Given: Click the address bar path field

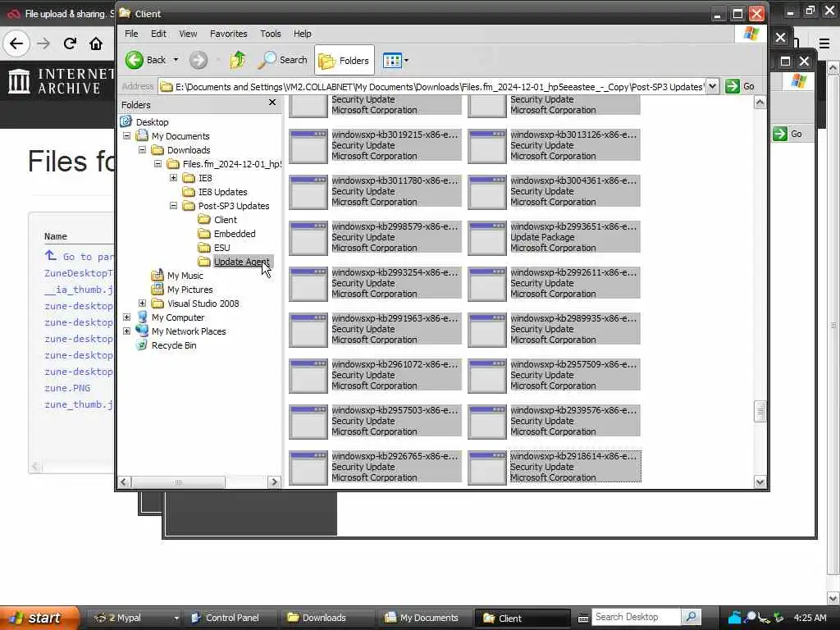Looking at the screenshot, I should click(433, 86).
